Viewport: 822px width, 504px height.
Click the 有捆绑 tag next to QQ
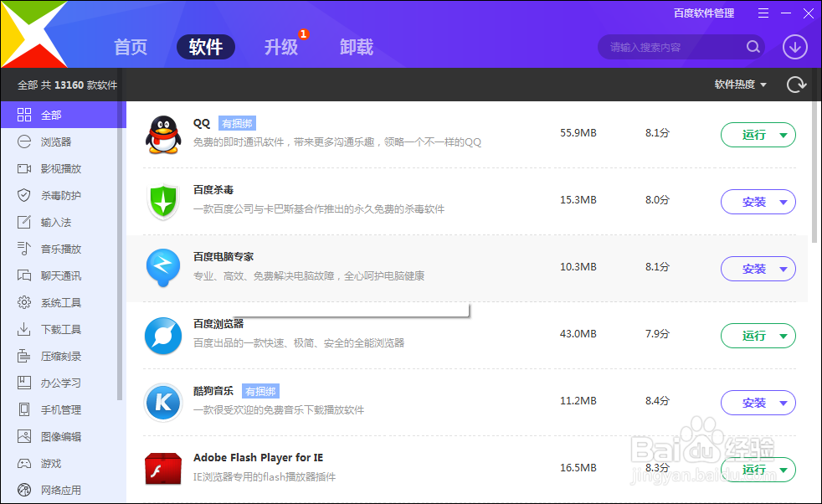237,123
